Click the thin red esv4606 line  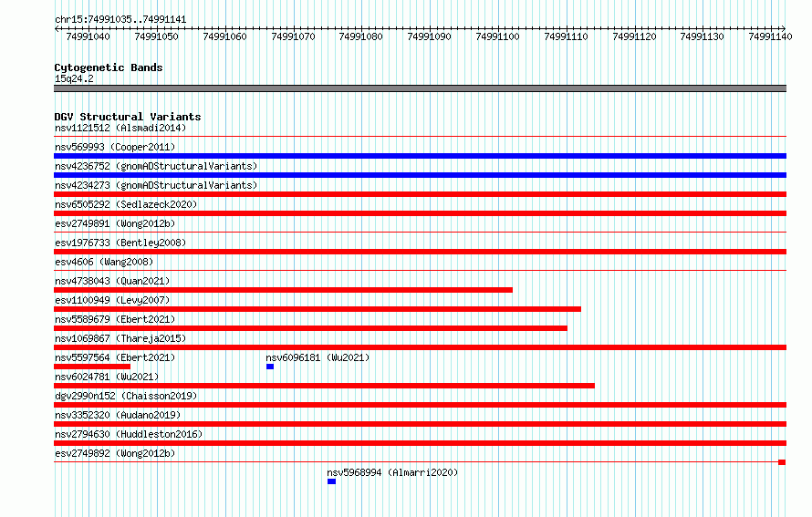(x=420, y=271)
